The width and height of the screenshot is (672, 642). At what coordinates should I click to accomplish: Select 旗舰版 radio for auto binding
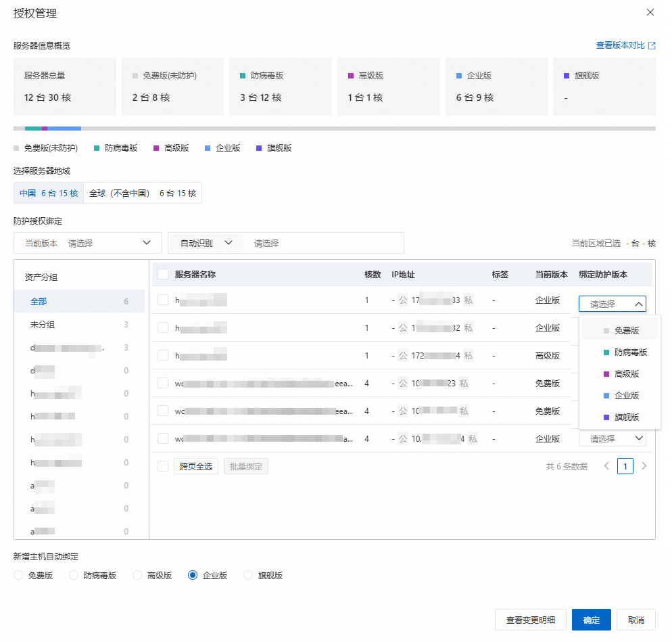click(x=248, y=575)
